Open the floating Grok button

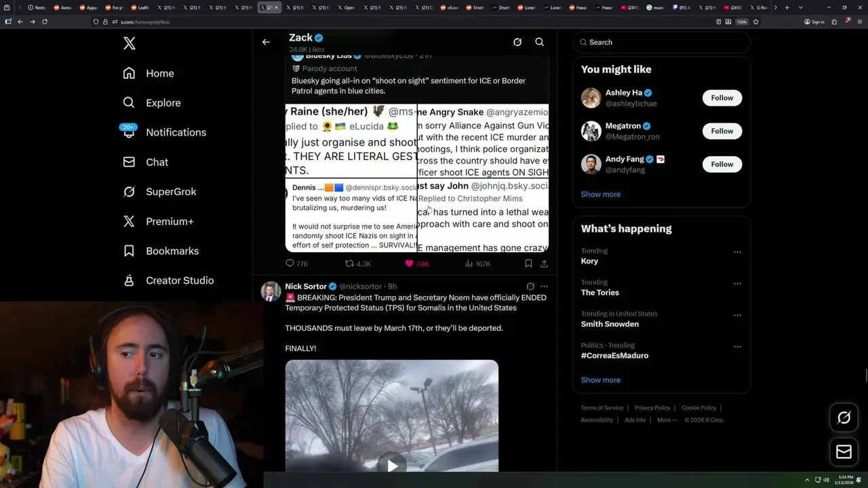pyautogui.click(x=844, y=418)
